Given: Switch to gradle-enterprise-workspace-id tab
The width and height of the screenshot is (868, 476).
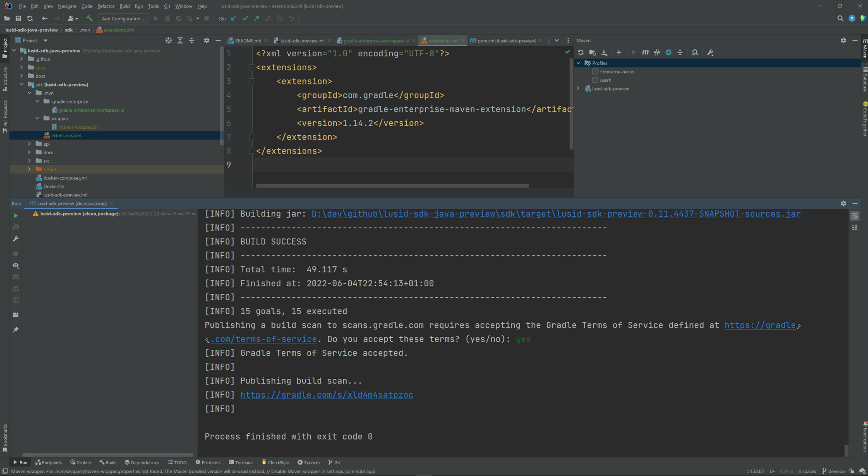Looking at the screenshot, I should tap(376, 40).
